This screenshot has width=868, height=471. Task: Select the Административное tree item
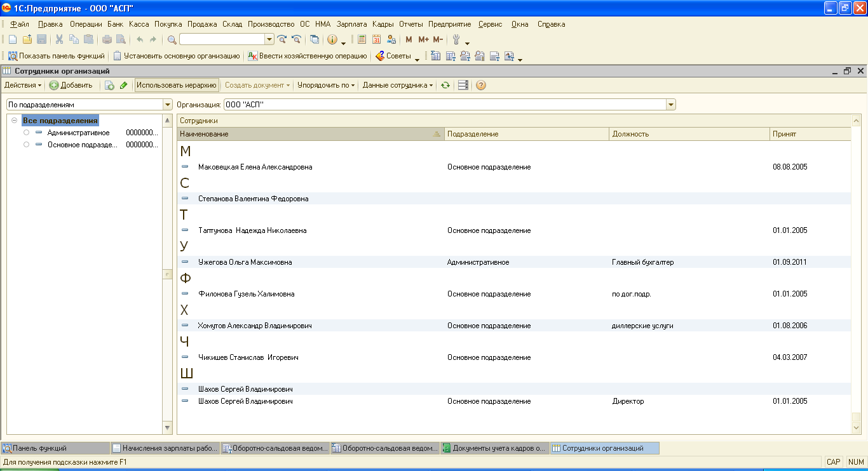tap(78, 133)
